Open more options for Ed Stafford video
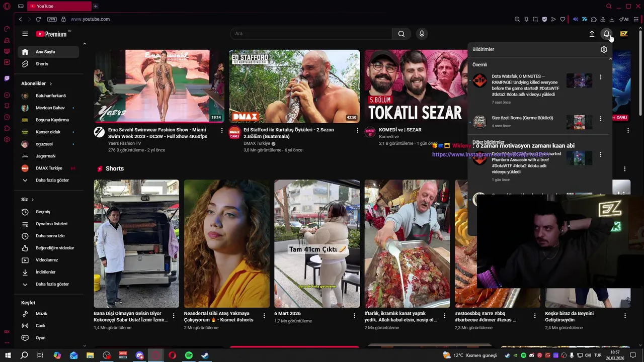 357,130
